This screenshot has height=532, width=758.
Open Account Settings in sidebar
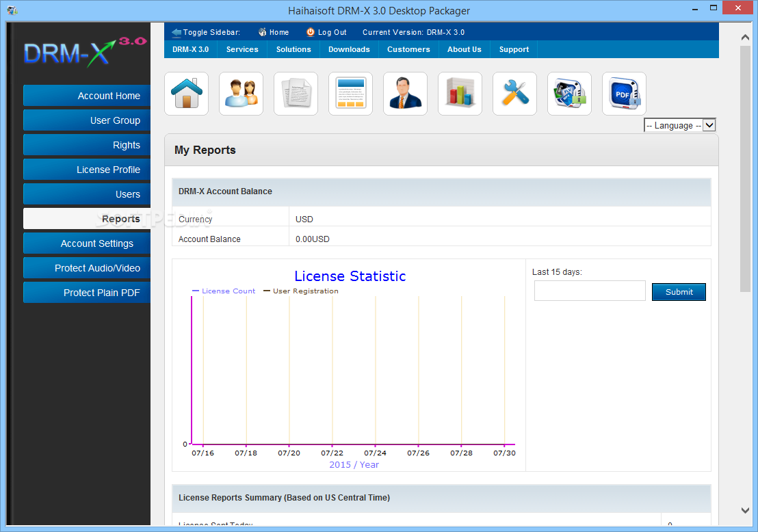click(x=87, y=243)
